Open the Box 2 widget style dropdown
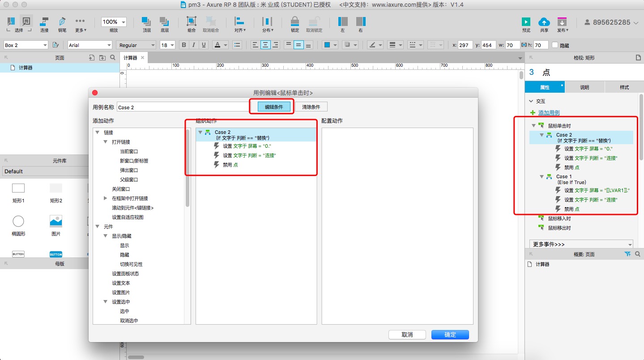 (x=26, y=45)
